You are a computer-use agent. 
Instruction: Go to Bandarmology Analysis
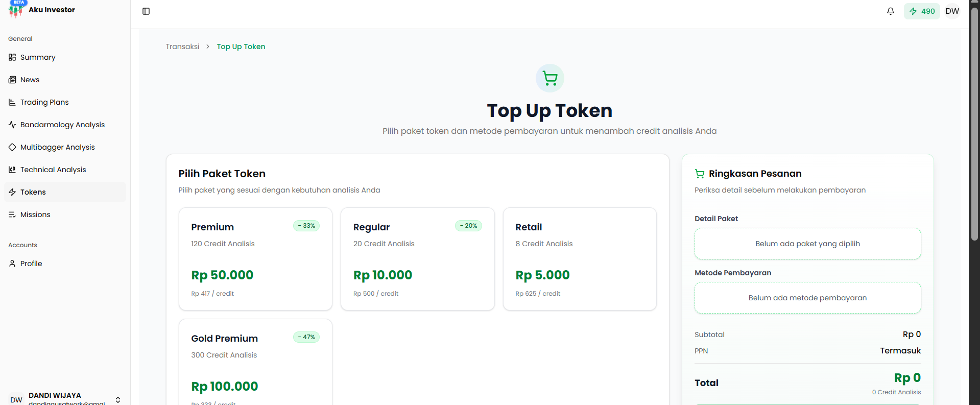click(x=62, y=125)
